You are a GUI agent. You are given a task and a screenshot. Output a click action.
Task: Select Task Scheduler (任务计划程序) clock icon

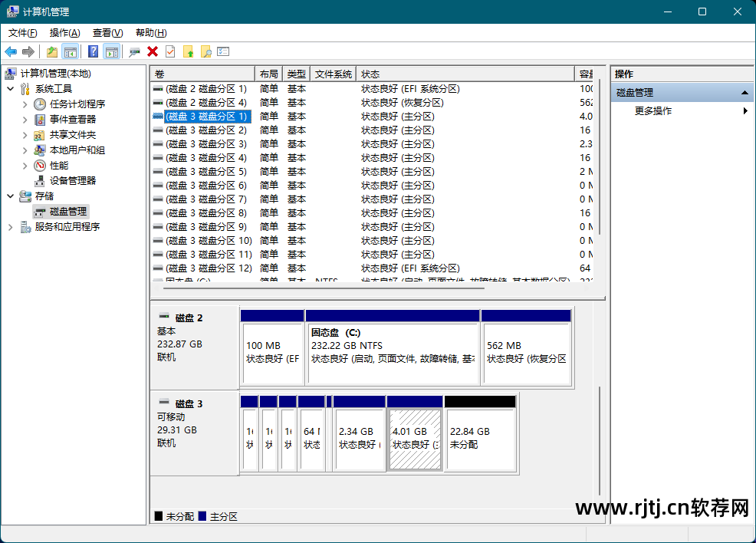coord(40,104)
